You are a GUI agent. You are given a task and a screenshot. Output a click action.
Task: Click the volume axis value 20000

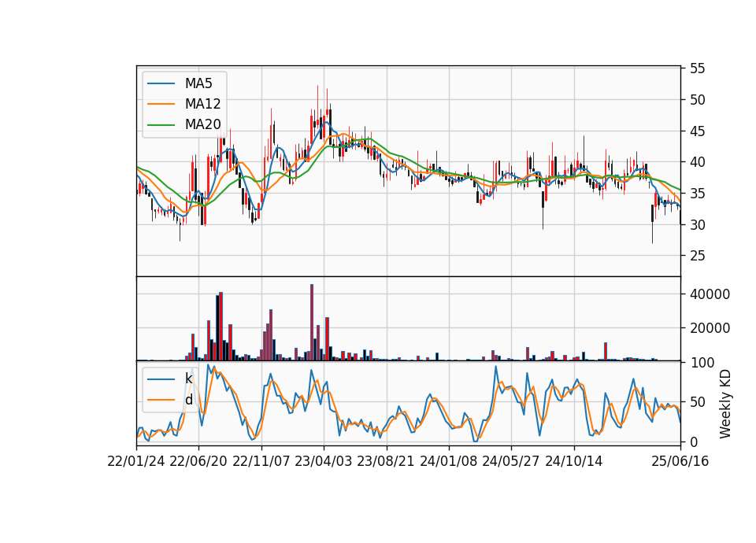tap(710, 328)
